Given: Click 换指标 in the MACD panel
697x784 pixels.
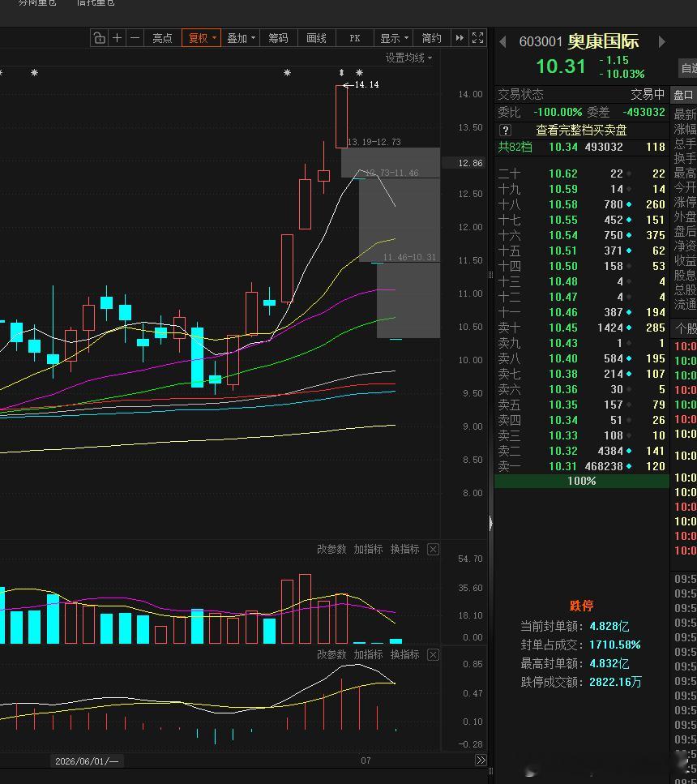Looking at the screenshot, I should 404,655.
